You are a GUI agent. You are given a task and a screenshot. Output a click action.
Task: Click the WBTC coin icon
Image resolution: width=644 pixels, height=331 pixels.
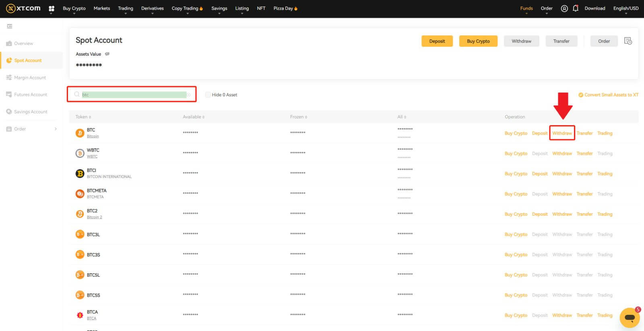point(80,153)
